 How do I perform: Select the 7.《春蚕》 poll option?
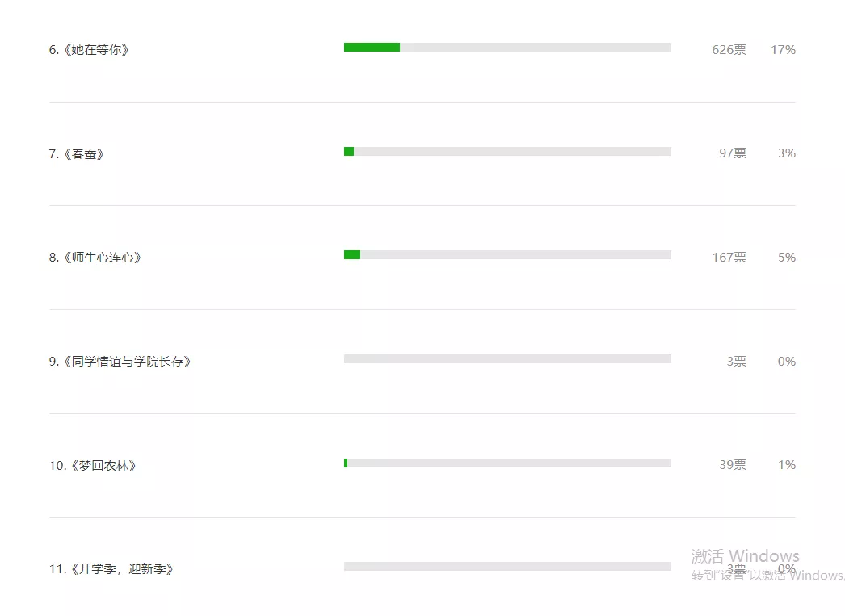pos(77,153)
